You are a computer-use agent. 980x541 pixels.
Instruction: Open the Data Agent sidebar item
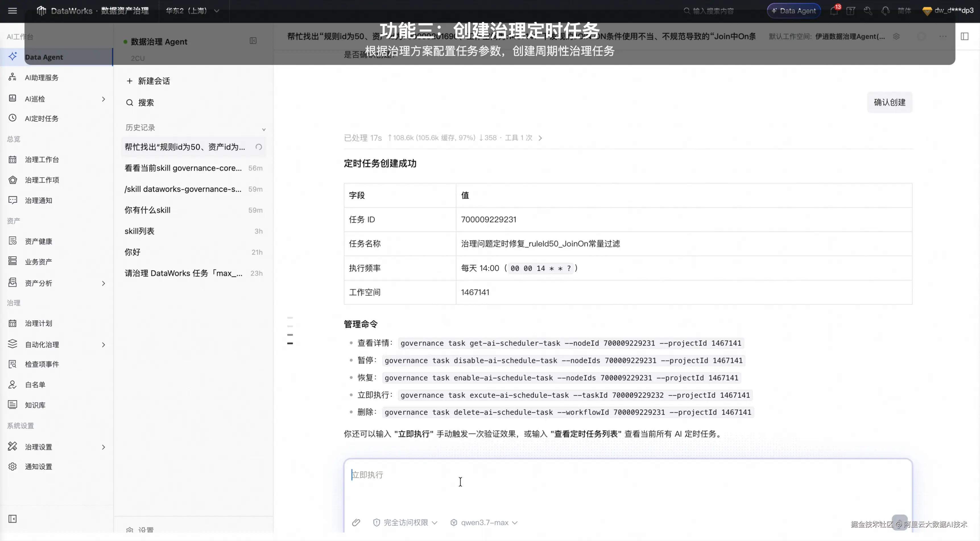coord(56,57)
